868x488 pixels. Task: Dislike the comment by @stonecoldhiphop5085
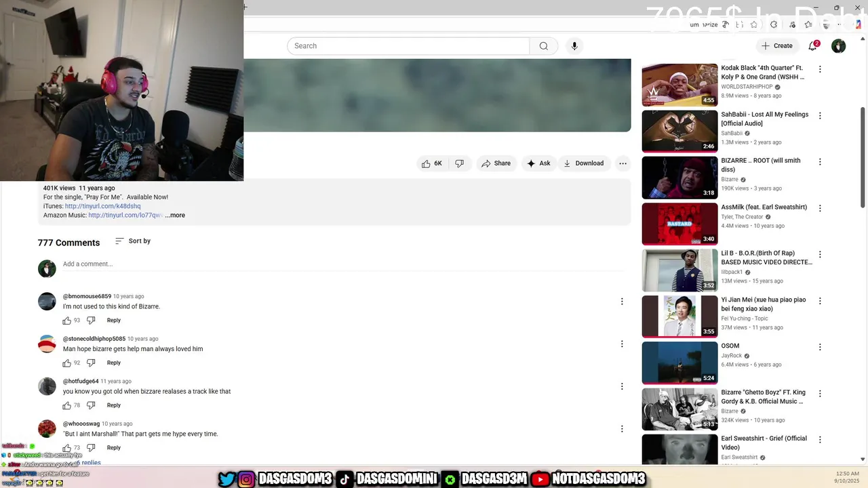(91, 363)
